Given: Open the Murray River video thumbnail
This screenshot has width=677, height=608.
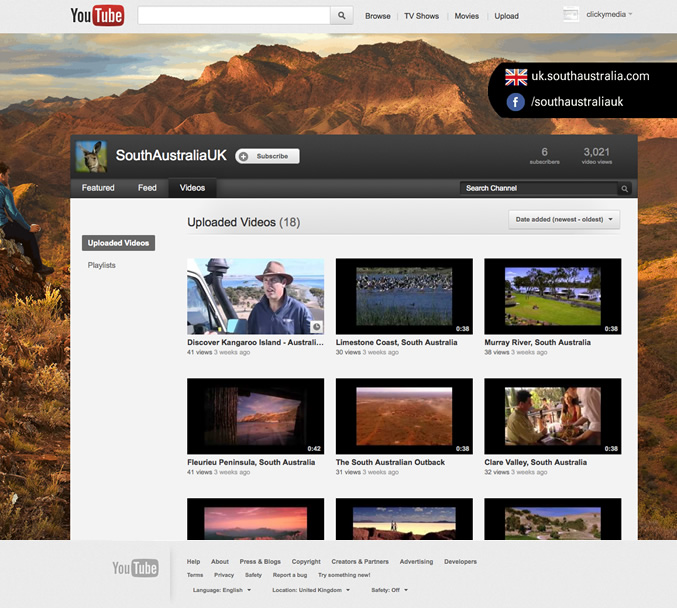Looking at the screenshot, I should click(x=552, y=296).
